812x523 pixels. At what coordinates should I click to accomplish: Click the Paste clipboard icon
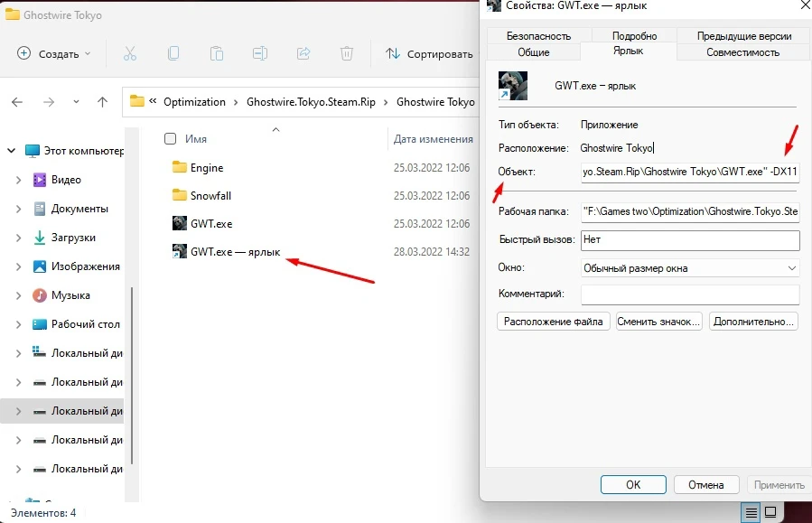(217, 53)
